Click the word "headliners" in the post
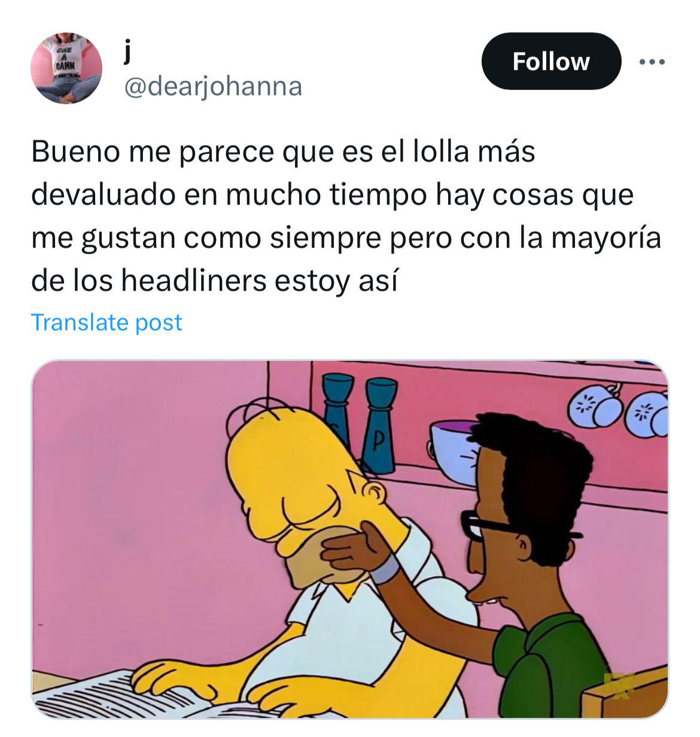700x737 pixels. tap(194, 281)
